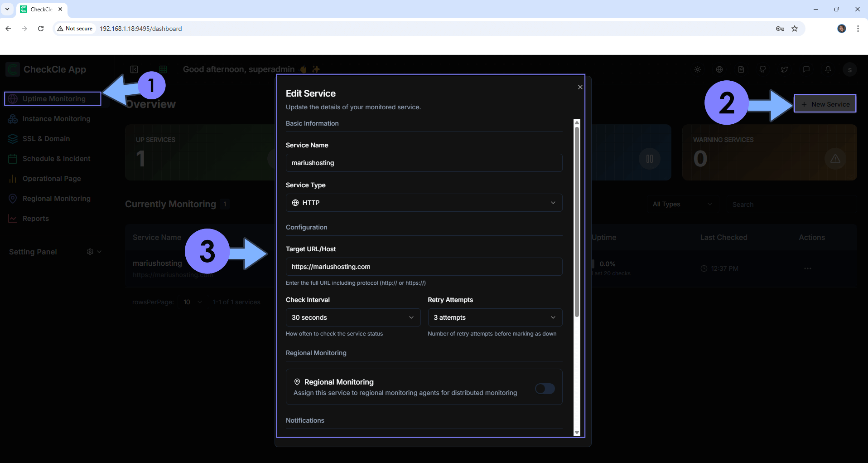Open rows per page dropdown

click(193, 302)
